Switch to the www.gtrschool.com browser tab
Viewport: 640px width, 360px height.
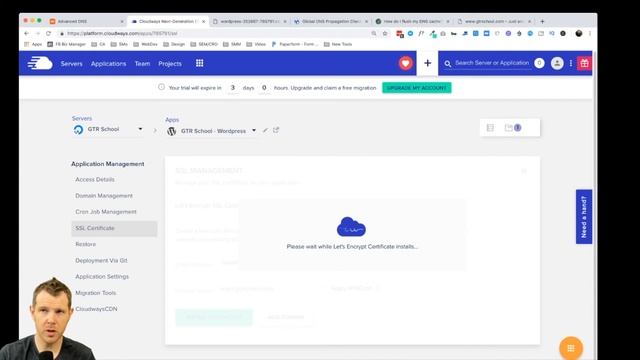[x=494, y=21]
